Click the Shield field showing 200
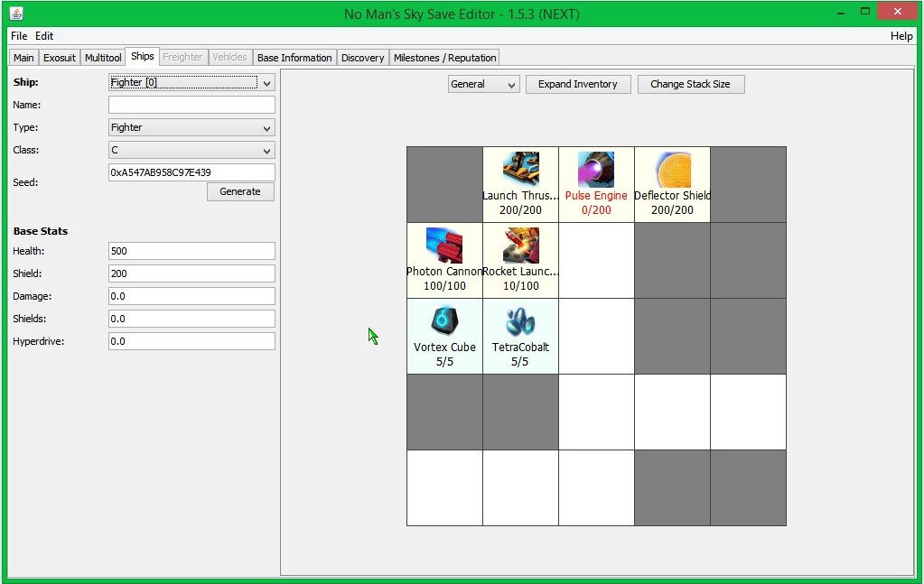924x584 pixels. (x=191, y=273)
